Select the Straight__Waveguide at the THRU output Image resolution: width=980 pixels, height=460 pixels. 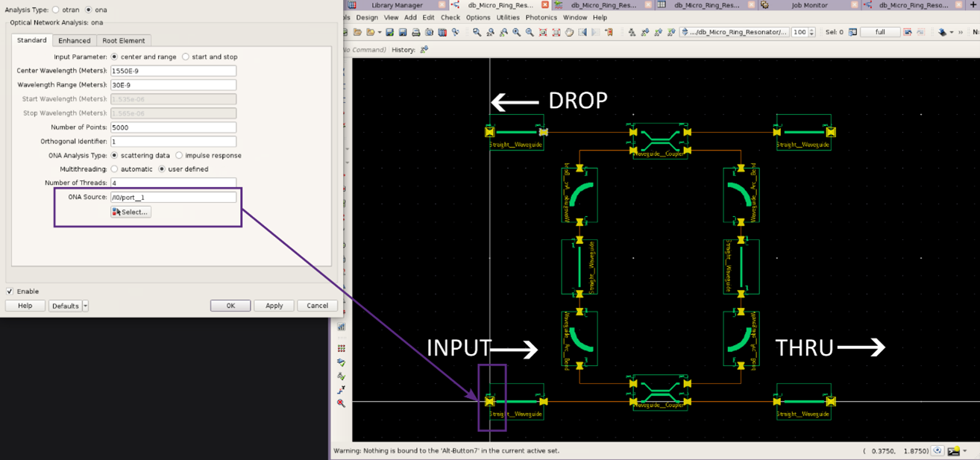coord(804,402)
